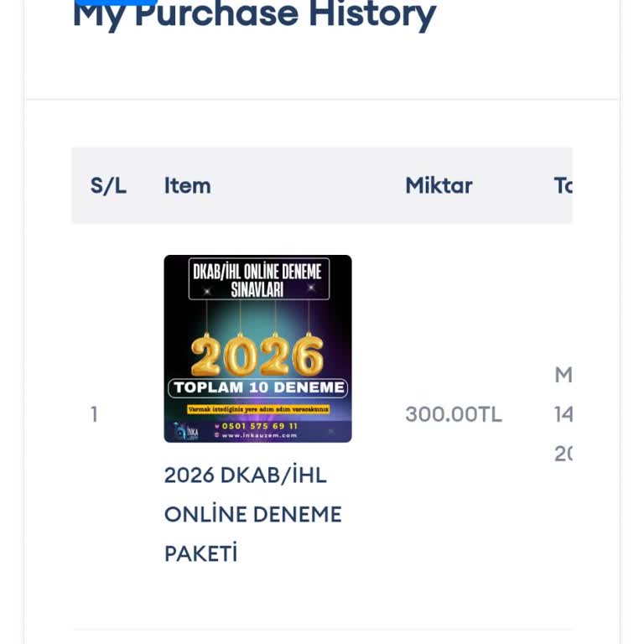644x644 pixels.
Task: Click the gold 2026 balloon numbers
Action: tap(257, 356)
